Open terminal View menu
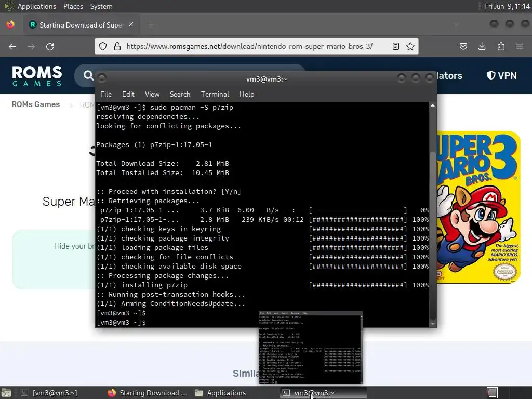 pos(152,95)
